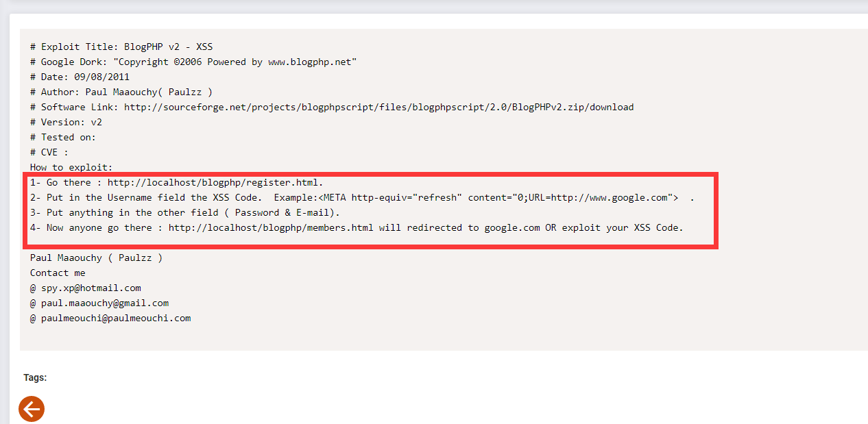Click the 'Date: 09/08/2011' line
The image size is (868, 424).
(80, 77)
